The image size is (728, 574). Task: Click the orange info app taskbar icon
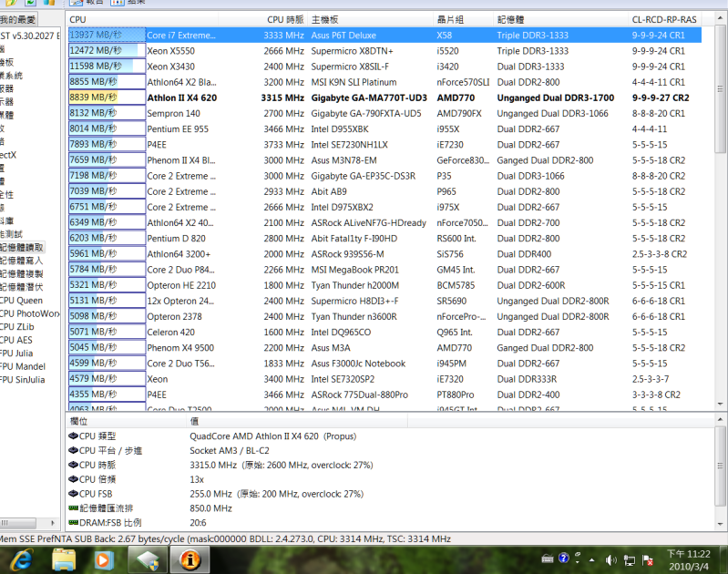point(190,559)
